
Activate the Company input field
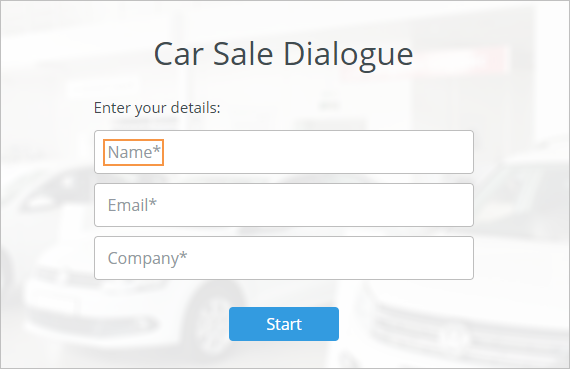click(284, 258)
